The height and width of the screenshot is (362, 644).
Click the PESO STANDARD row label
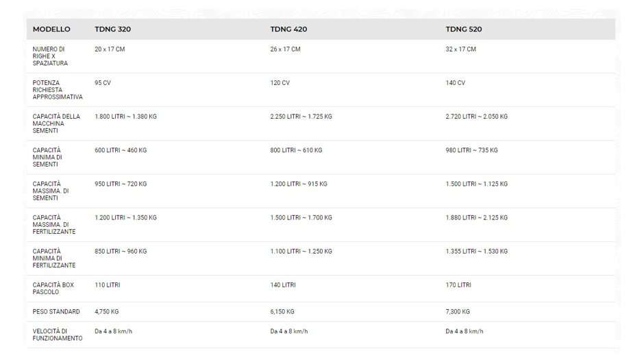pos(56,312)
